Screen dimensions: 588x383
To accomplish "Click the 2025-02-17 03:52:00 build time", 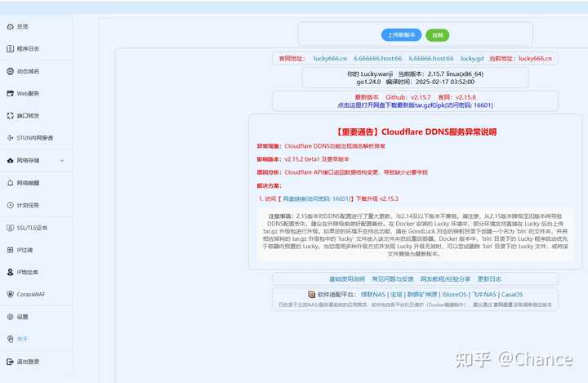I will [x=445, y=82].
